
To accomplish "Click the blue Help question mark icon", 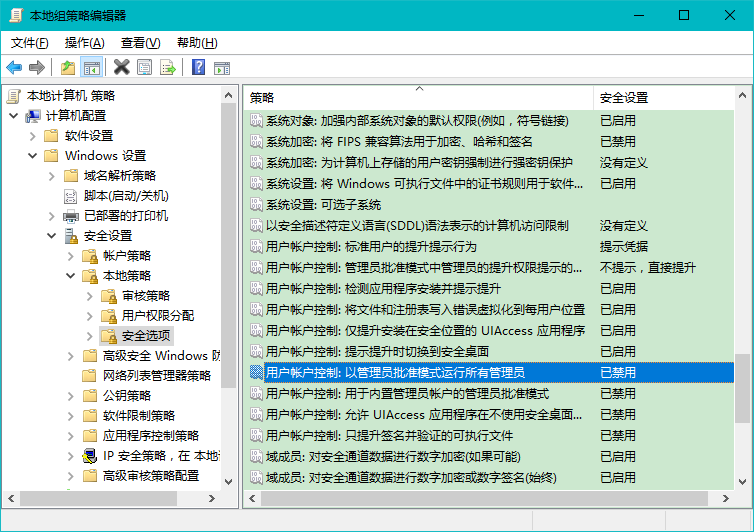I will pos(198,67).
